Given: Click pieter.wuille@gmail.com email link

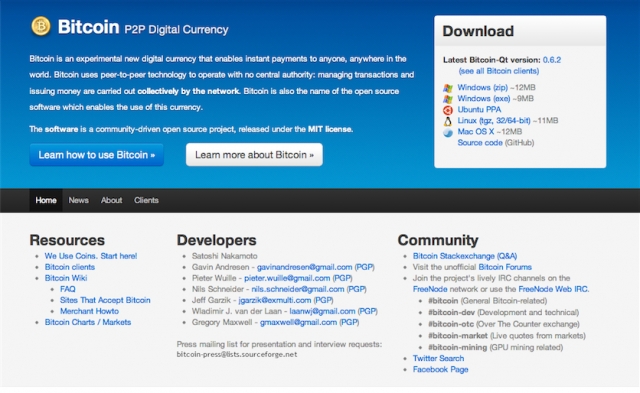Looking at the screenshot, I should [287, 278].
